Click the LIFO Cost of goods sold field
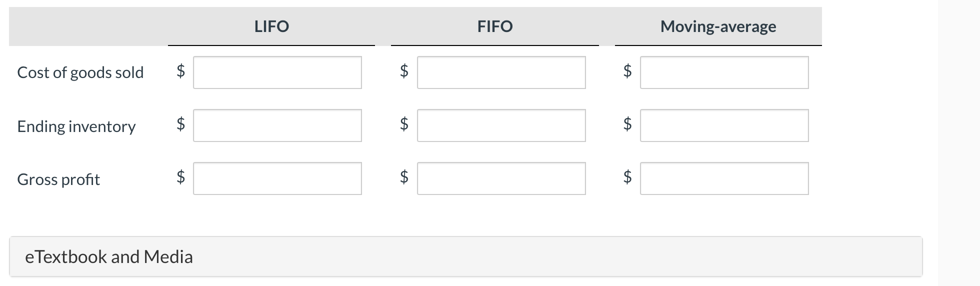The width and height of the screenshot is (980, 286). tap(277, 72)
